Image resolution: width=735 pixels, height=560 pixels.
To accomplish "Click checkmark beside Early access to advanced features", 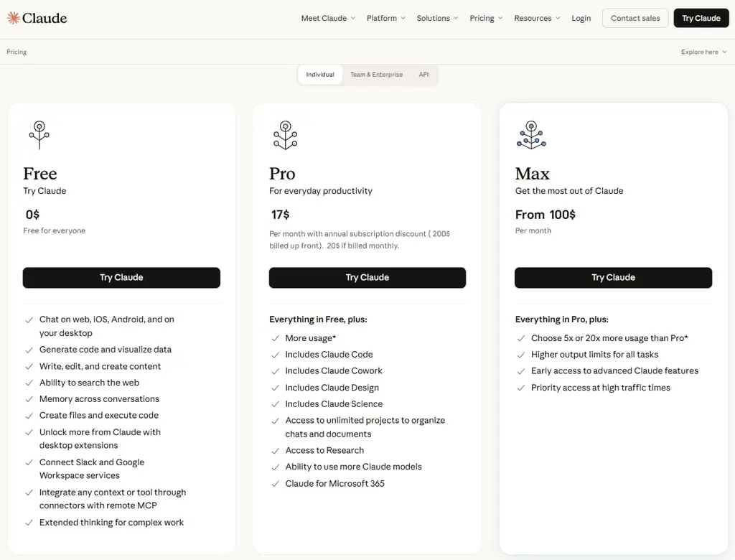I will [521, 371].
